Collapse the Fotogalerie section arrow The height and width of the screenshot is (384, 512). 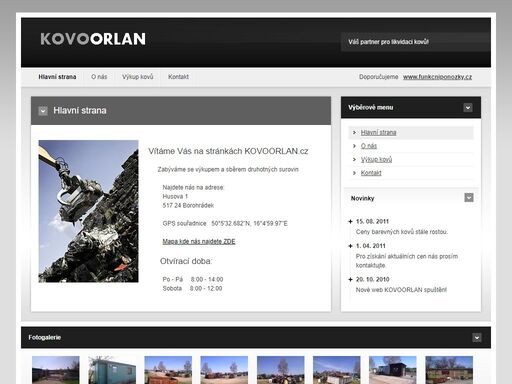477,338
